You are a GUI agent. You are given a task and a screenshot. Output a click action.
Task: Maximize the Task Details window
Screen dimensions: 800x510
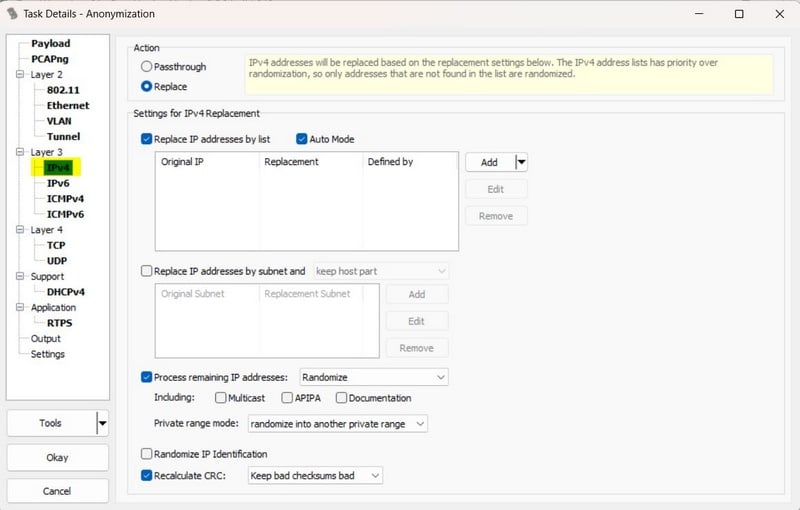click(x=739, y=14)
